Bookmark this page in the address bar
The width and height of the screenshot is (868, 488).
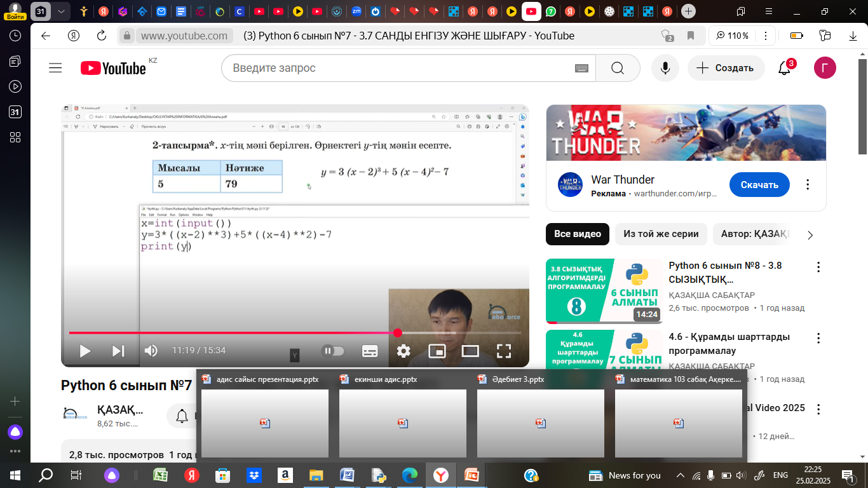coord(691,36)
